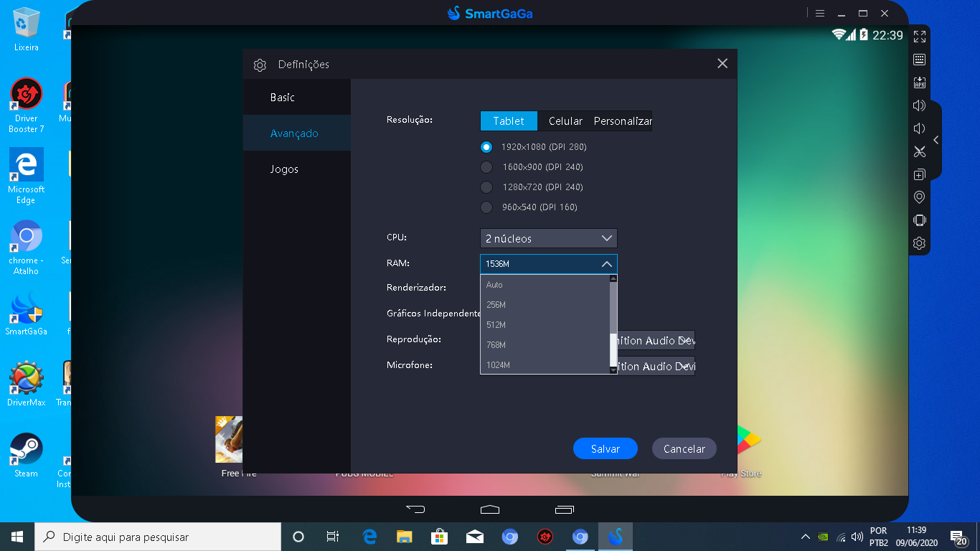
Task: Click the Salvar button
Action: tap(606, 448)
